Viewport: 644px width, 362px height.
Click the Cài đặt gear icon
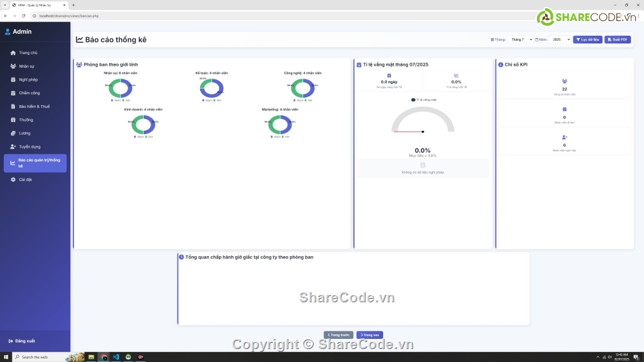tap(13, 180)
